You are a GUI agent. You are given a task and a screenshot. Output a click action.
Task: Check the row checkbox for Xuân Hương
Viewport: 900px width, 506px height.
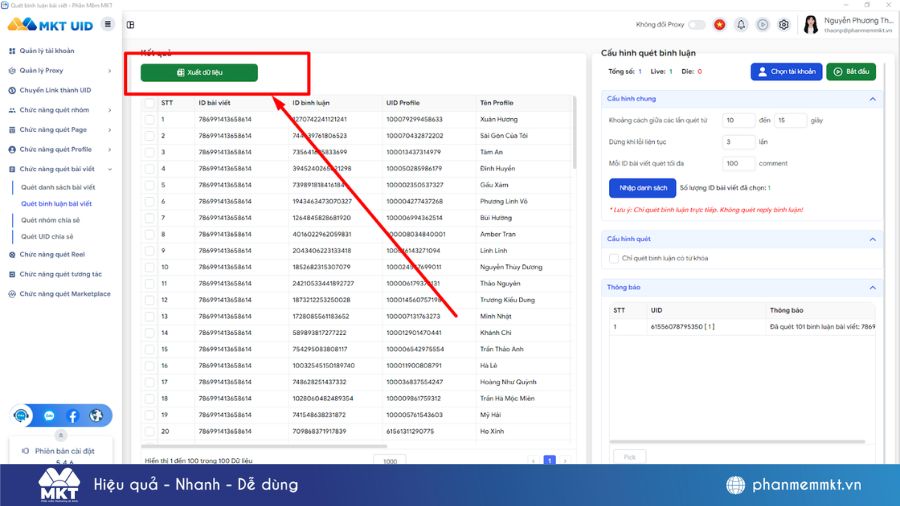click(x=150, y=119)
